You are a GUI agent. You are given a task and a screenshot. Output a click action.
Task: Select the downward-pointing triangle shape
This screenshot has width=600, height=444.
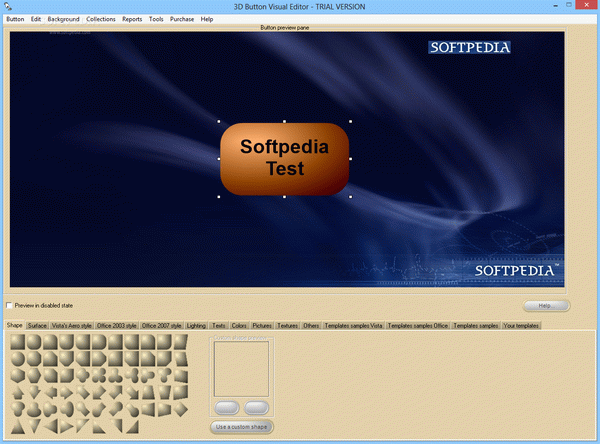pos(34,426)
